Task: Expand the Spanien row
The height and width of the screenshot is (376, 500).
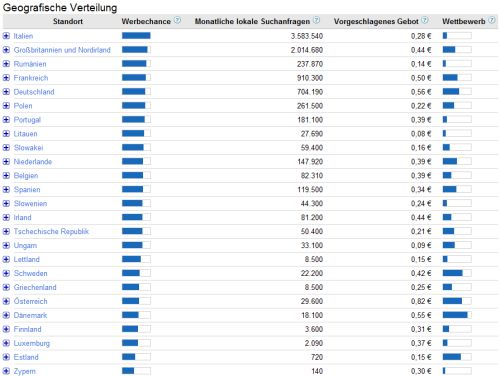Action: tap(6, 190)
